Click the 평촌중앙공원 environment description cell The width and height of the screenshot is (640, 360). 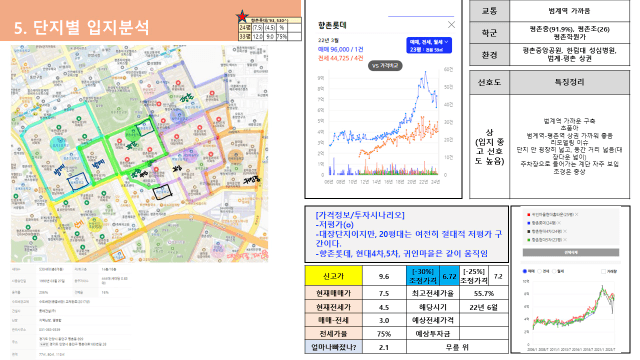coord(569,55)
